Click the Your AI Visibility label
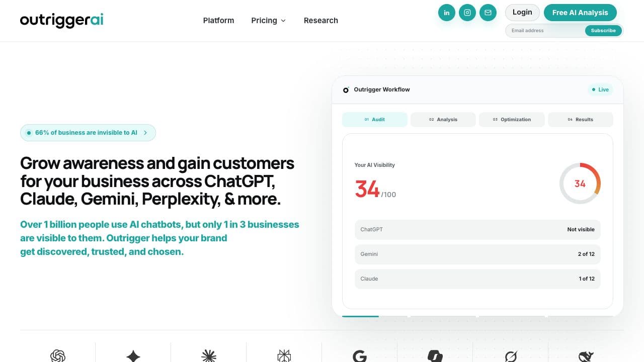The height and width of the screenshot is (362, 644). (374, 165)
